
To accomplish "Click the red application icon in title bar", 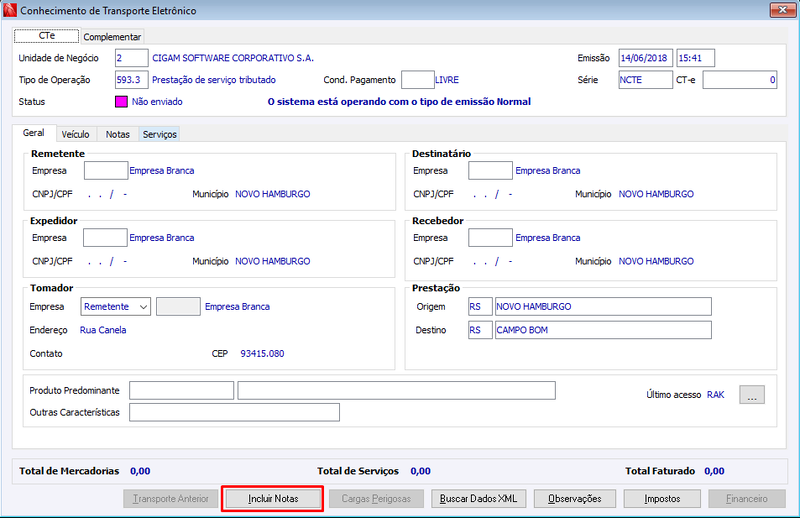I will coord(10,10).
